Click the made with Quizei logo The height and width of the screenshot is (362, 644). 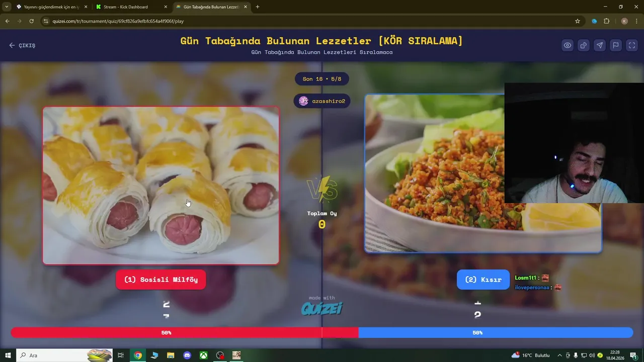pos(322,306)
